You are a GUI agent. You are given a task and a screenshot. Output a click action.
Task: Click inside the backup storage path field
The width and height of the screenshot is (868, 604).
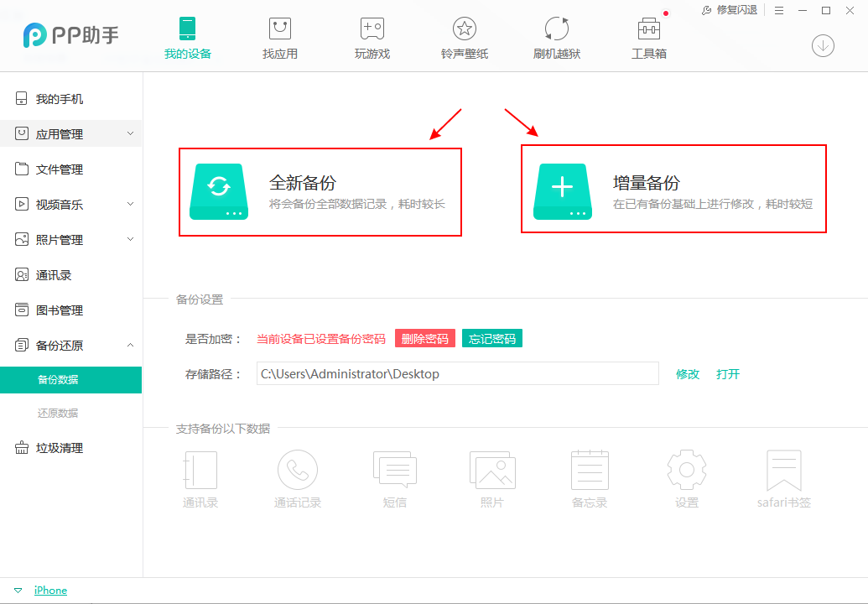[457, 373]
